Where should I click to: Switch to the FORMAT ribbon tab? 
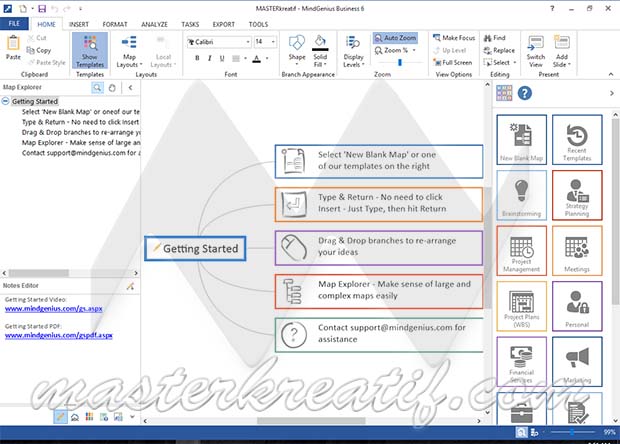(x=115, y=24)
